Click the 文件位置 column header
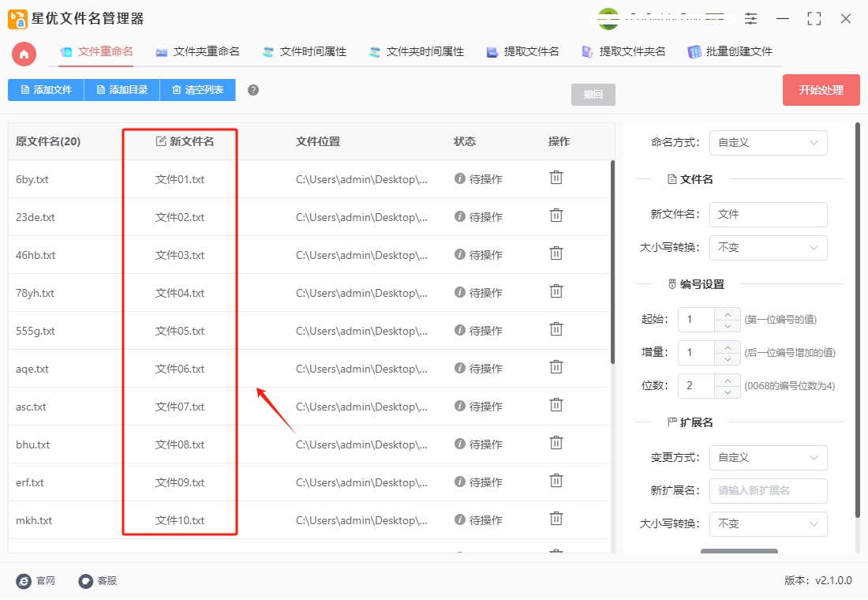This screenshot has width=868, height=600. (318, 141)
